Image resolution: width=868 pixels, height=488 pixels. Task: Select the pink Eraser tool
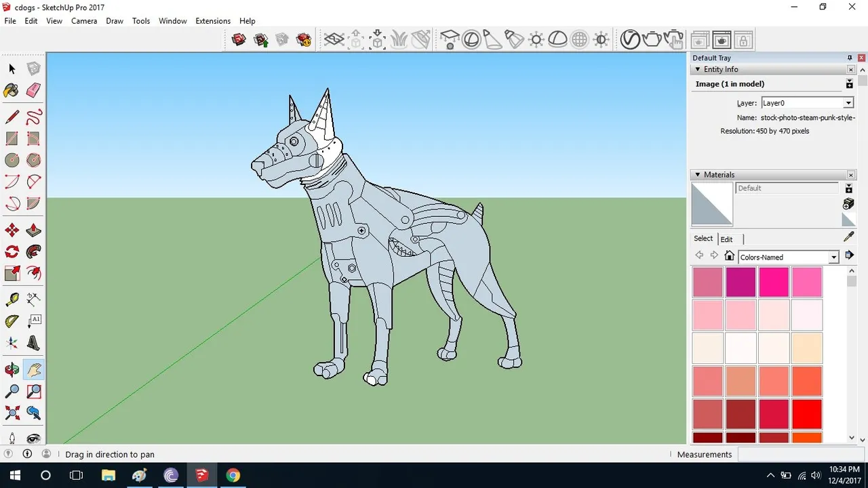33,90
